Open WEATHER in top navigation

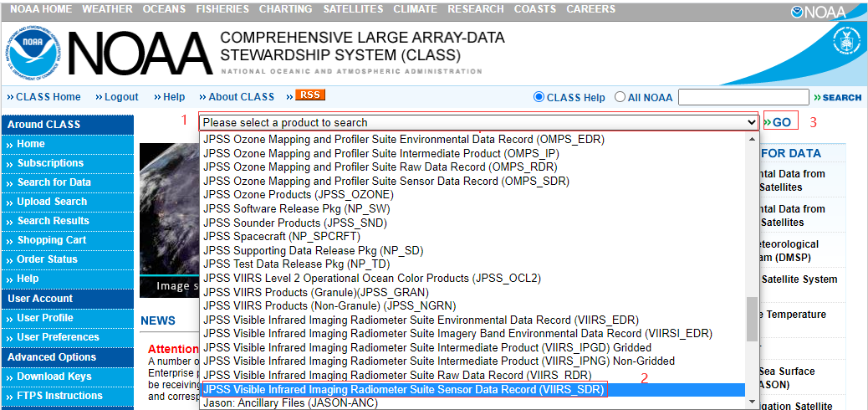108,9
